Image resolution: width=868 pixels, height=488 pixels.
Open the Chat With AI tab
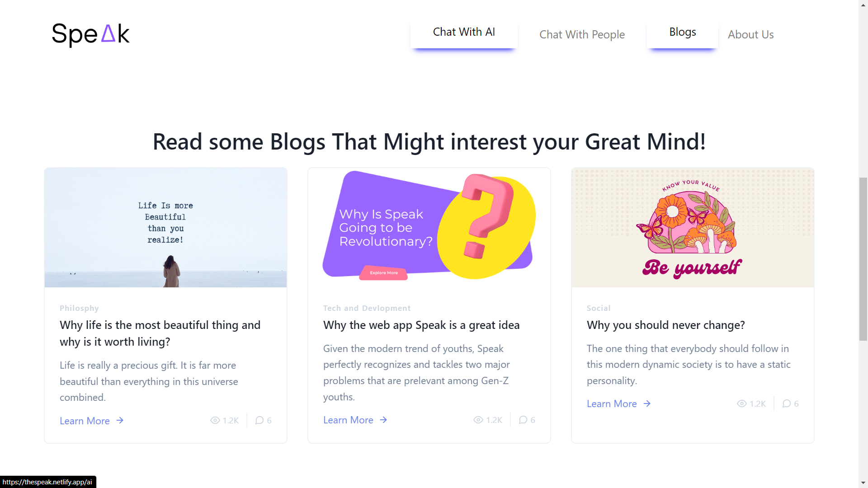464,32
